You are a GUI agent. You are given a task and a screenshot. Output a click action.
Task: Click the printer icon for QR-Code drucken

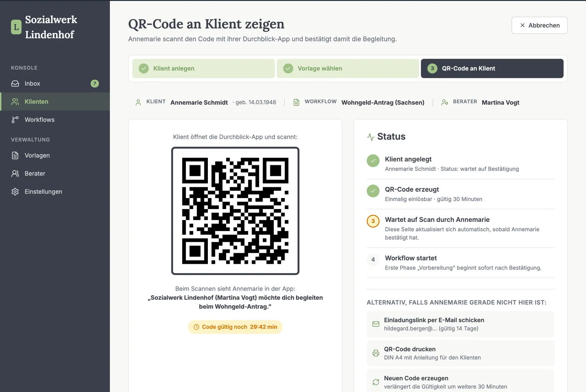[x=376, y=353]
